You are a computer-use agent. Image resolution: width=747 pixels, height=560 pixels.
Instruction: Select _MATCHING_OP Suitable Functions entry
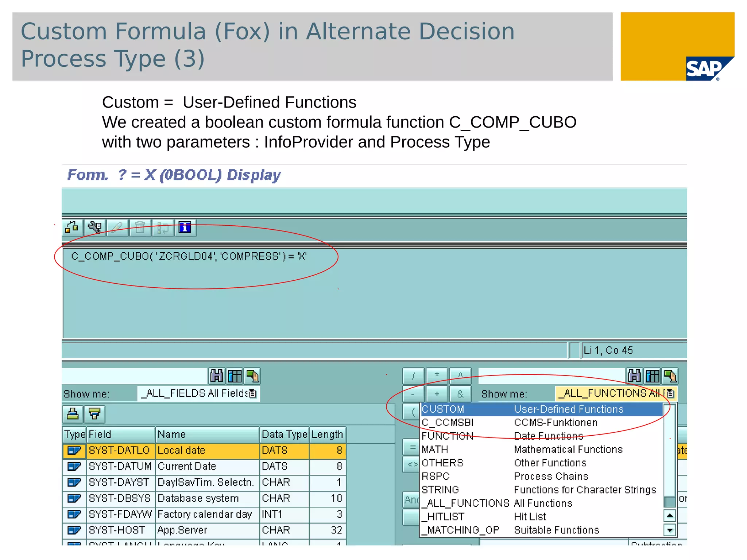[x=542, y=530]
